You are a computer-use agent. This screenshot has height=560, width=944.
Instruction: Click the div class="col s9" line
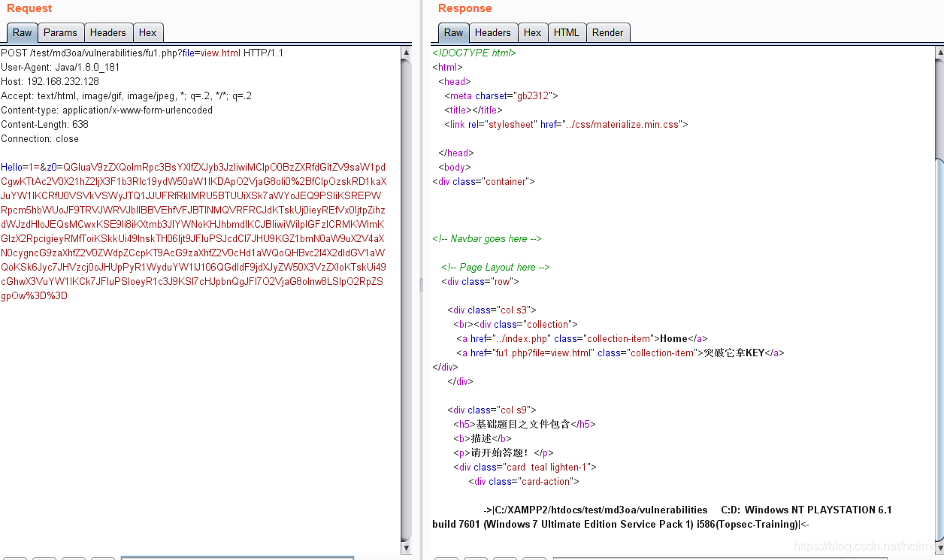(492, 410)
